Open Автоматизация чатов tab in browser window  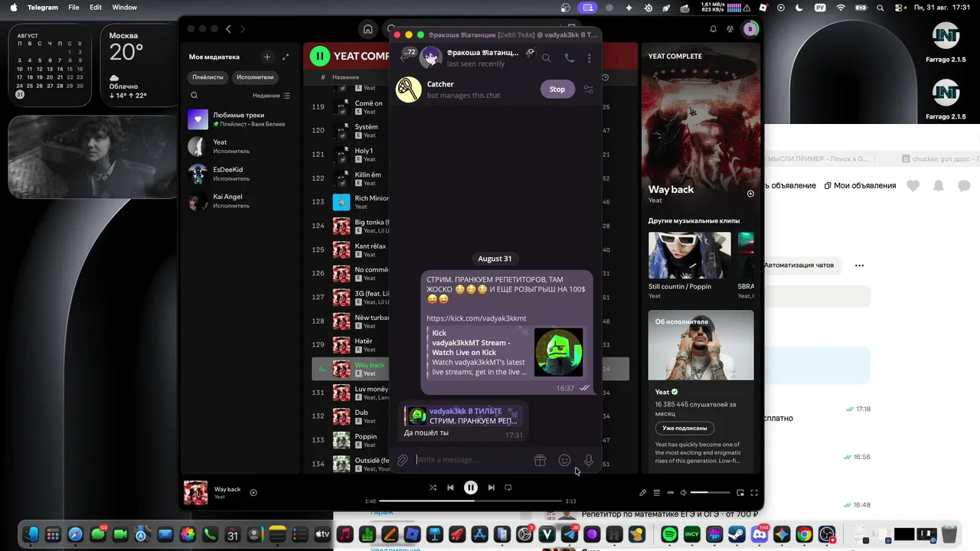coord(799,266)
